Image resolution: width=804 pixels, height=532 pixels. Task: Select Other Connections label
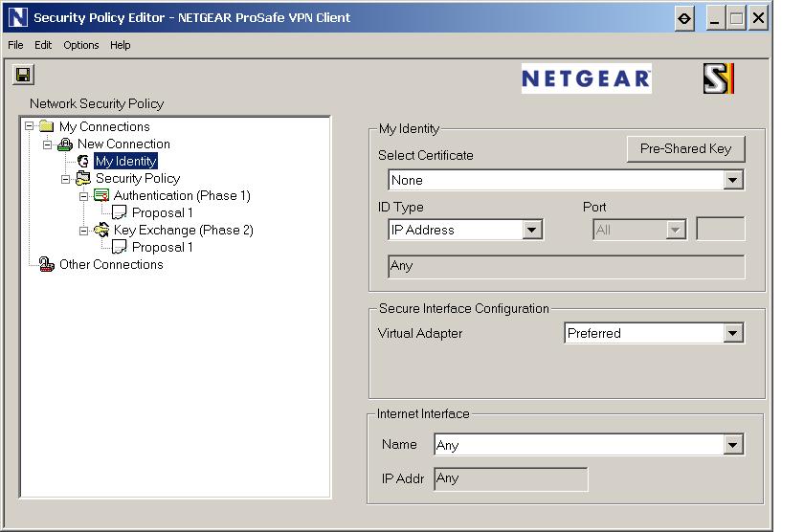click(x=111, y=264)
